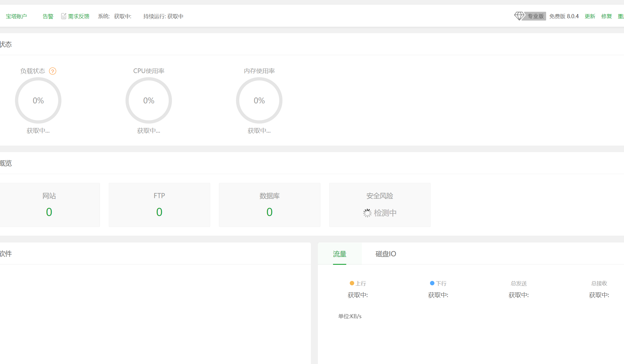Screen dimensions: 624x364
Task: Open the FTP overview card
Action: click(159, 205)
